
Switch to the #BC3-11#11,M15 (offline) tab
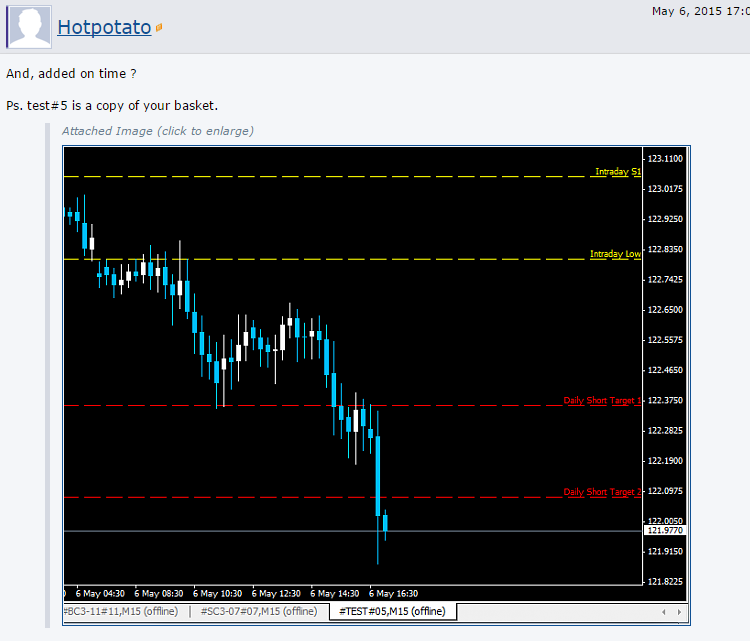tap(121, 611)
